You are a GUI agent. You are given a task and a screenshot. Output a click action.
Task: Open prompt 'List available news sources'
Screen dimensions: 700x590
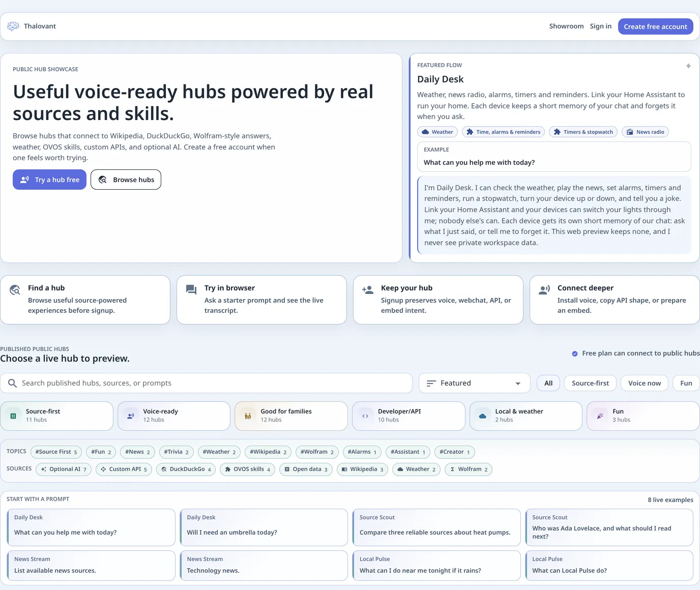91,566
